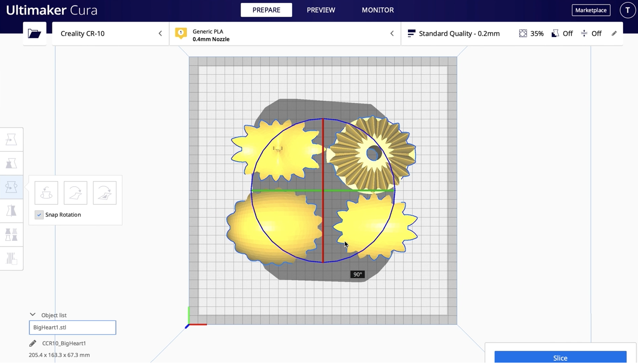Screen dimensions: 638x364
Task: Click the extruder 1 material icon
Action: point(181,33)
